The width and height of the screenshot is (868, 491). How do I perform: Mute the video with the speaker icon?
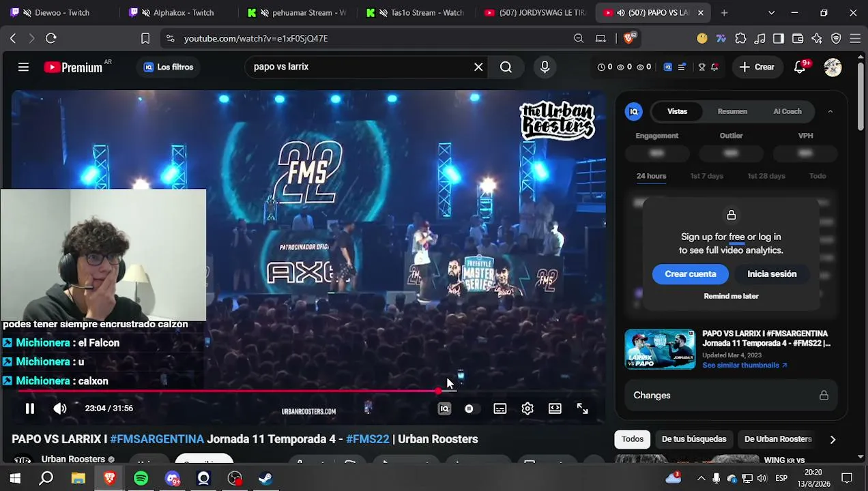coord(60,408)
